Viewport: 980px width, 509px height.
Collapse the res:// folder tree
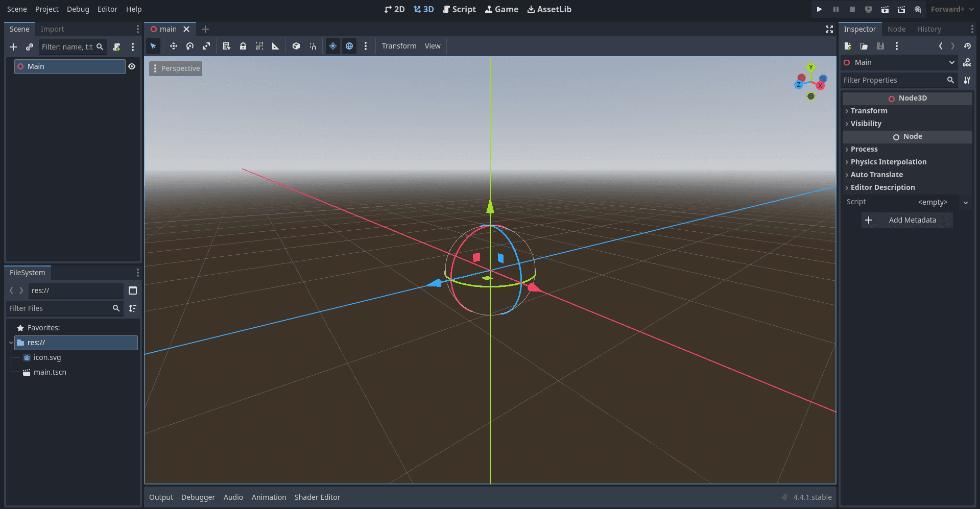pos(11,343)
